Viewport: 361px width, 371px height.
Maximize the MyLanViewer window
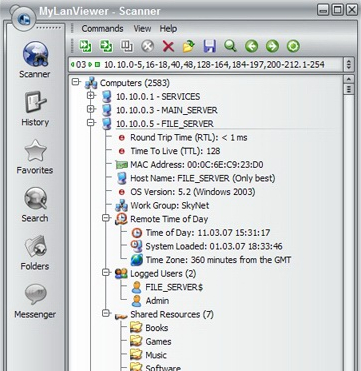[x=338, y=10]
